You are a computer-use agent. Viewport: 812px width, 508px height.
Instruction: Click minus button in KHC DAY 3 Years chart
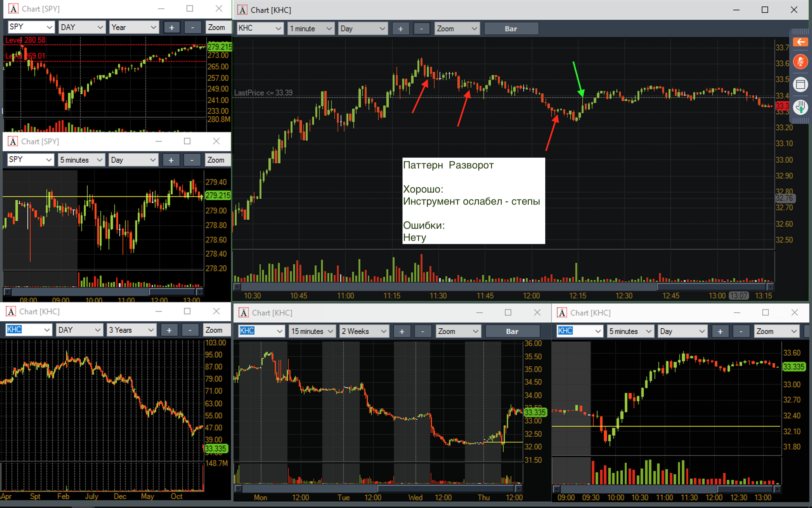190,330
